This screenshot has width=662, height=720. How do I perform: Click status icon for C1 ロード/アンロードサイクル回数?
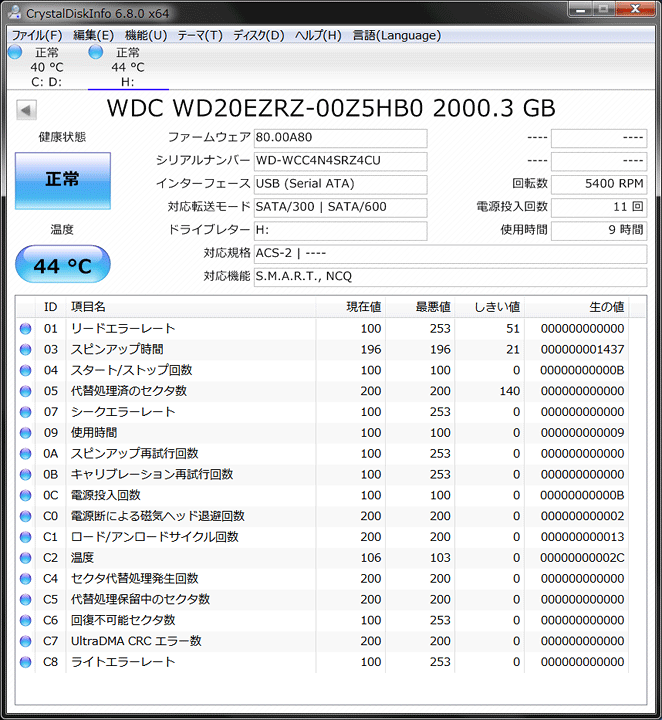(26, 537)
